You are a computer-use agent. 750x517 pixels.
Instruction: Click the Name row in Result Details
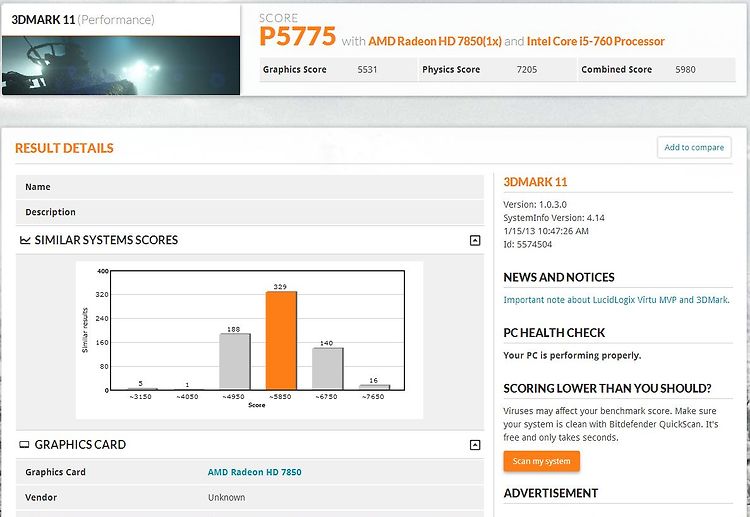[x=250, y=187]
